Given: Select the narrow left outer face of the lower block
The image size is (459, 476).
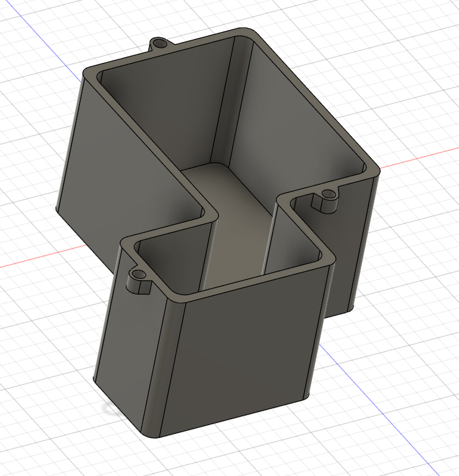Looking at the screenshot, I should click(128, 342).
